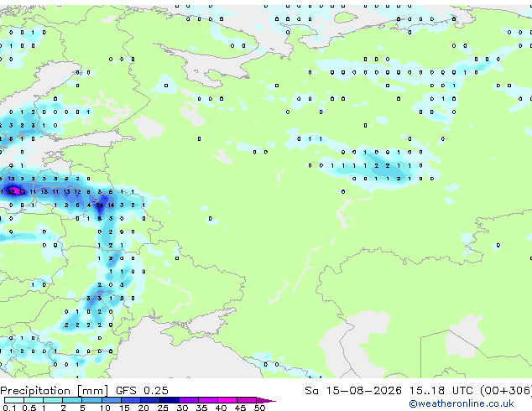Pick the 30–35 mm violet legend swatch
This screenshot has height=411, width=532.
(x=188, y=400)
